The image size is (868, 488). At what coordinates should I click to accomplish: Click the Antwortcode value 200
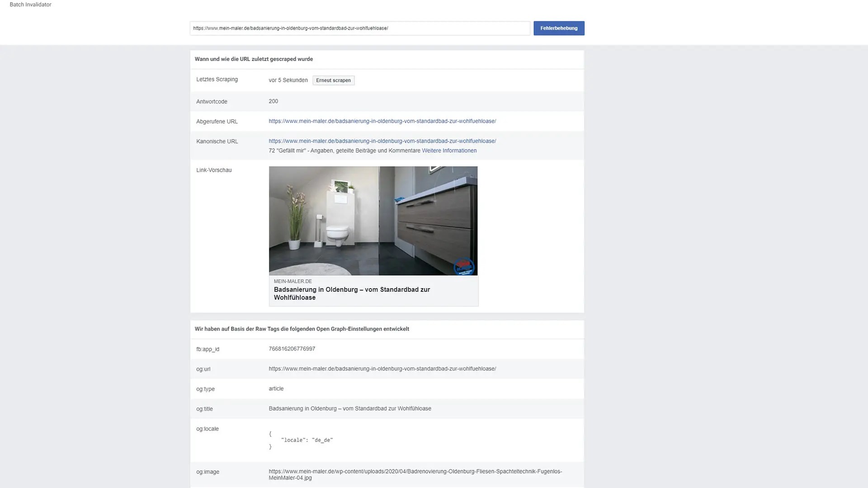click(273, 101)
